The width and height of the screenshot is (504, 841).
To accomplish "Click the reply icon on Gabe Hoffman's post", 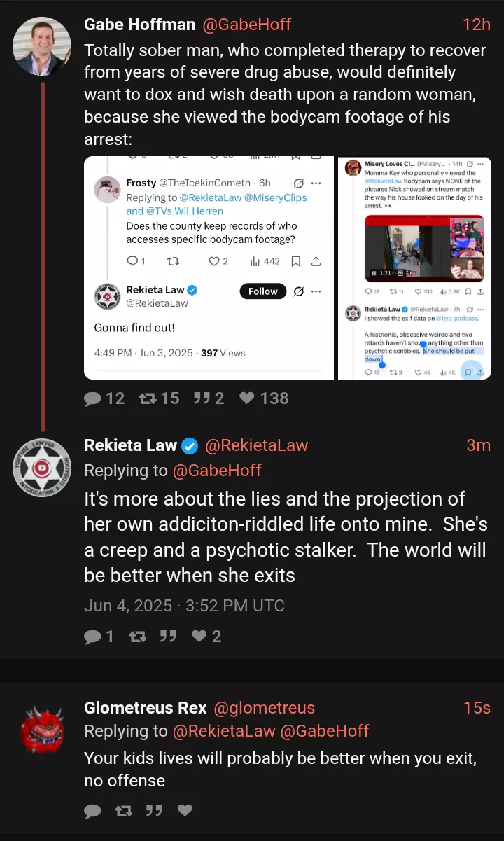I will pos(93,398).
